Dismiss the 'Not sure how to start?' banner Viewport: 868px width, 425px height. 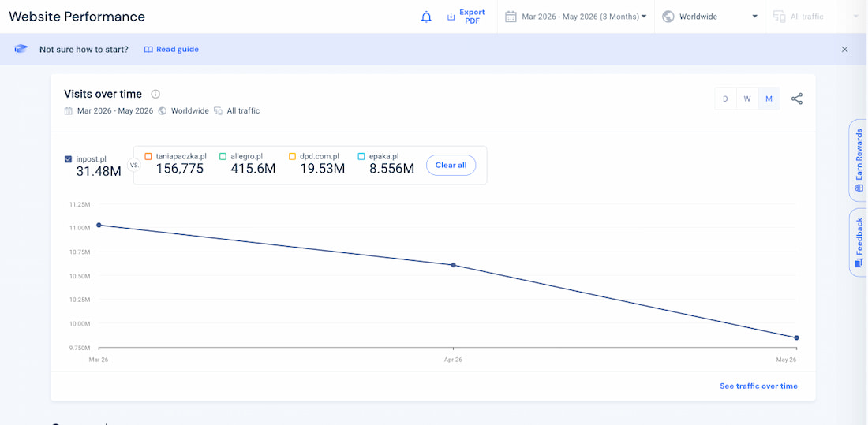coord(845,49)
